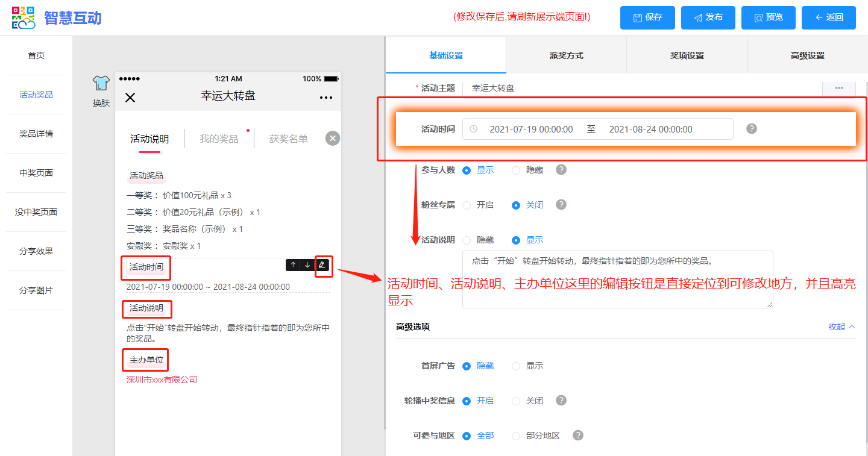Click the 换肤 shirt icon

click(x=101, y=84)
